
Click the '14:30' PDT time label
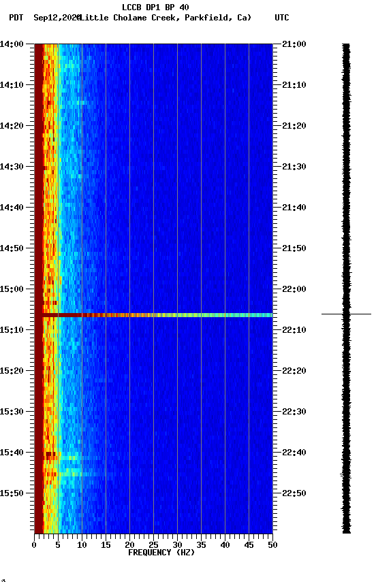(x=12, y=167)
